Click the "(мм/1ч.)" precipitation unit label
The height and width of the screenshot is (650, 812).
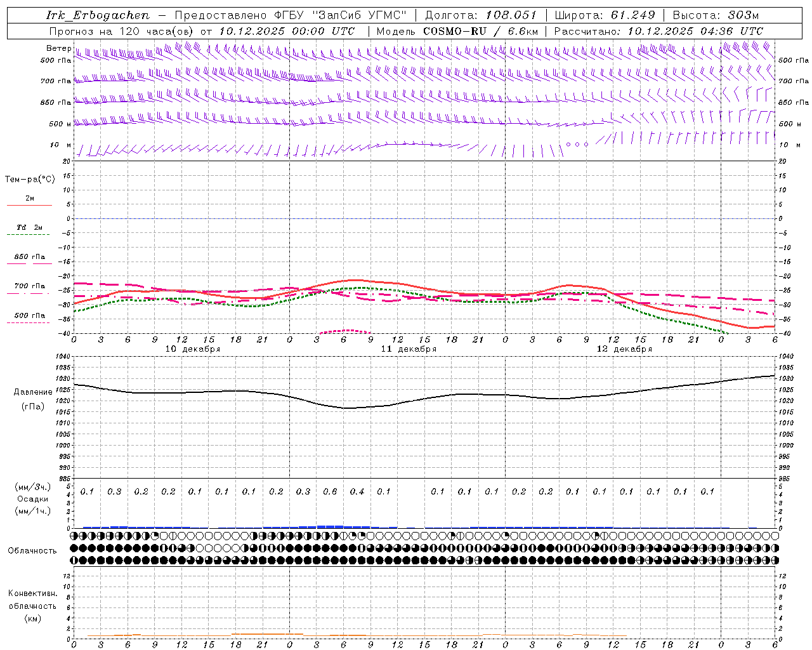[x=33, y=511]
